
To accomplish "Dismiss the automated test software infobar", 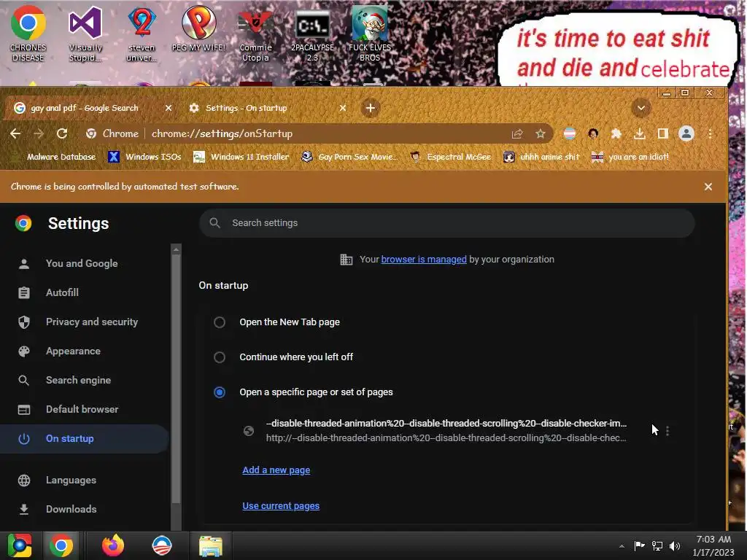I will [x=708, y=187].
